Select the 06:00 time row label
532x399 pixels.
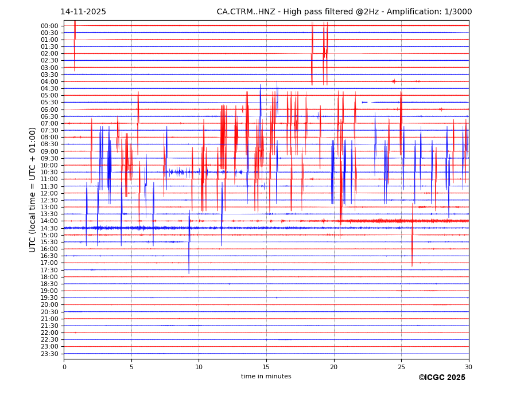pos(49,109)
